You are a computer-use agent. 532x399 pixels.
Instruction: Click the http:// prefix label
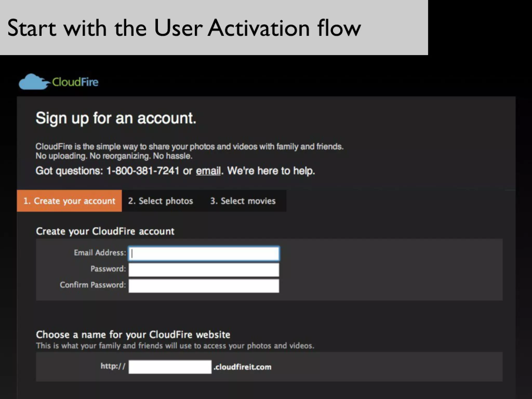point(113,366)
